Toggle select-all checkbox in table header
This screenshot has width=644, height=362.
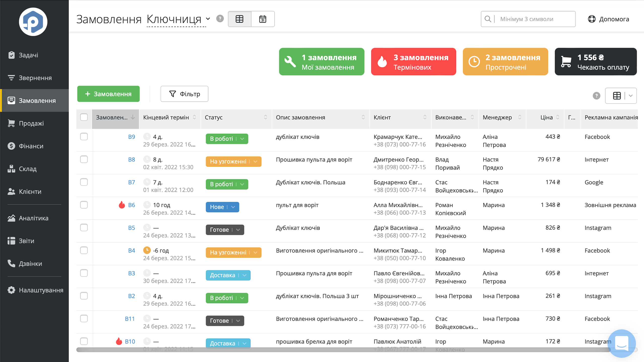84,117
